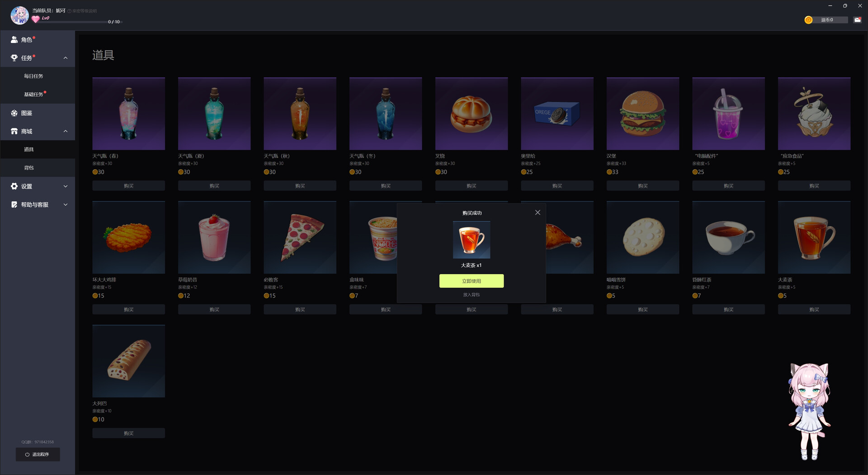Click 放入背包 link in popup
868x475 pixels.
pos(472,294)
